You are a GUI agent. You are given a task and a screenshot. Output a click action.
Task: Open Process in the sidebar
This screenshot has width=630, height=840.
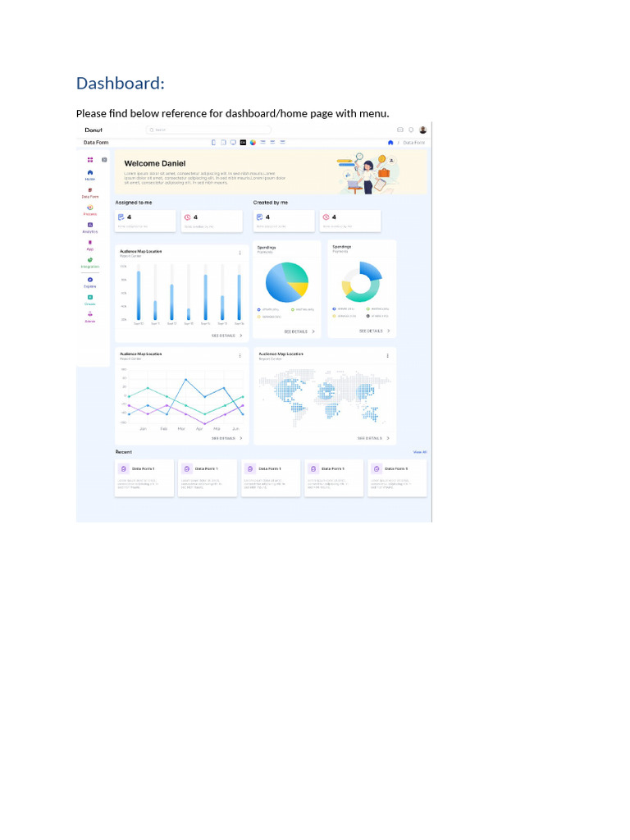pyautogui.click(x=90, y=210)
